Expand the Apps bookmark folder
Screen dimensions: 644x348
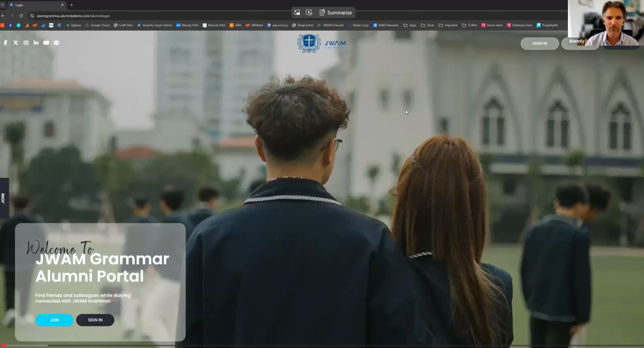[x=410, y=25]
